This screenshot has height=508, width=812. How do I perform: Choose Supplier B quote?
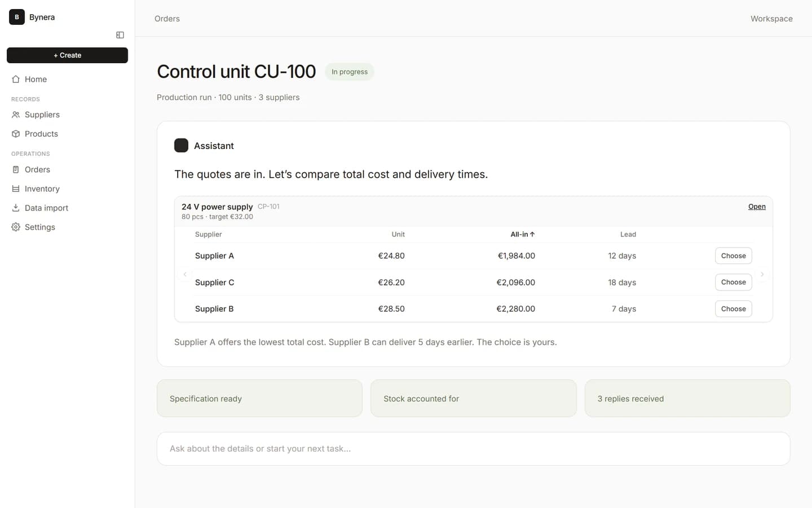(733, 309)
